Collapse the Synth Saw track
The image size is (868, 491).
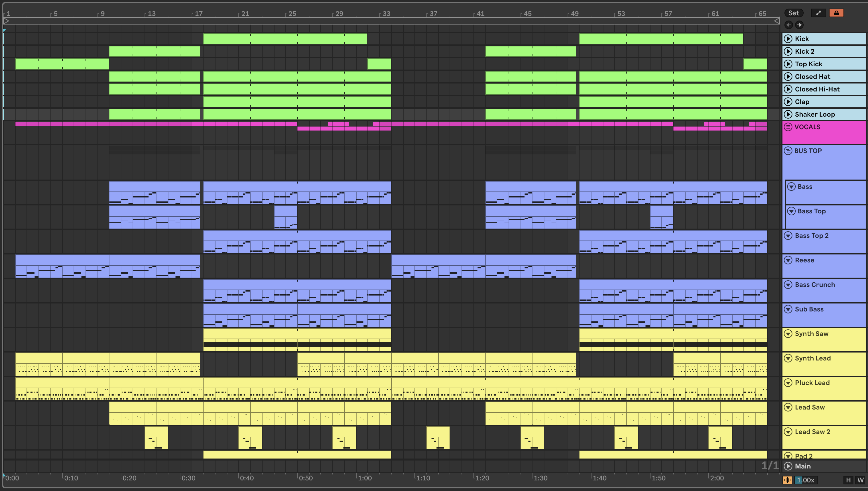point(788,334)
